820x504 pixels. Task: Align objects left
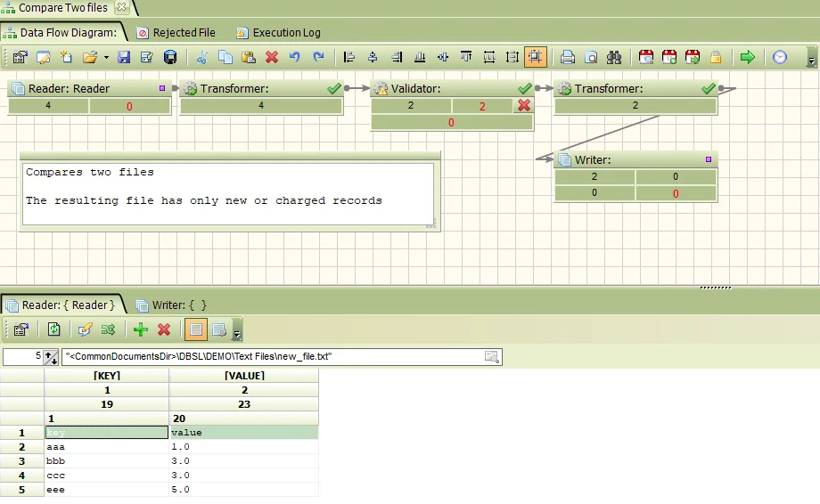pos(349,57)
